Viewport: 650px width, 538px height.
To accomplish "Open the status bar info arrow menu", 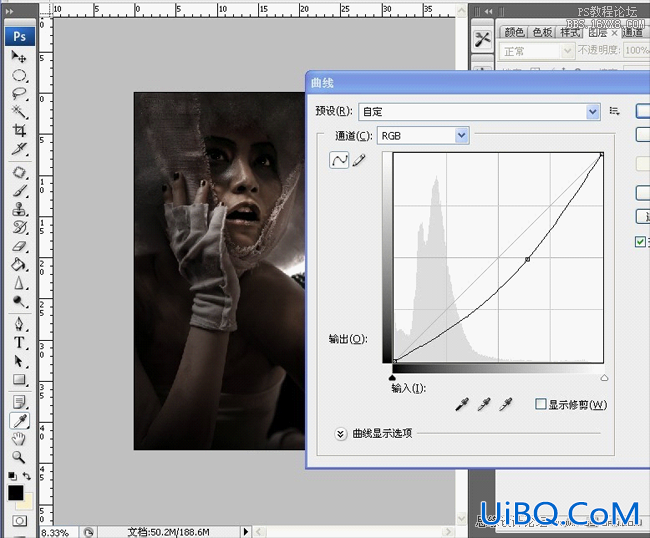I will pos(246,531).
